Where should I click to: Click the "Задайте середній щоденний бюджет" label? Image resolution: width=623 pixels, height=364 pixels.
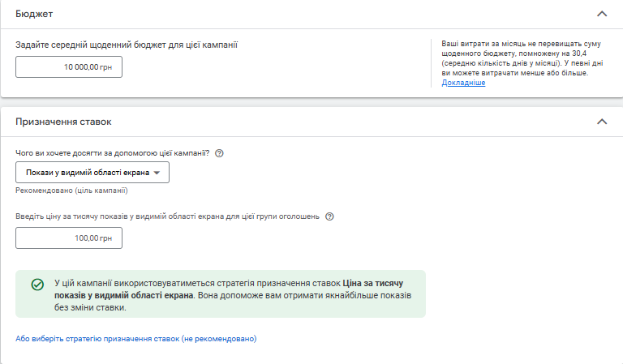pyautogui.click(x=127, y=45)
